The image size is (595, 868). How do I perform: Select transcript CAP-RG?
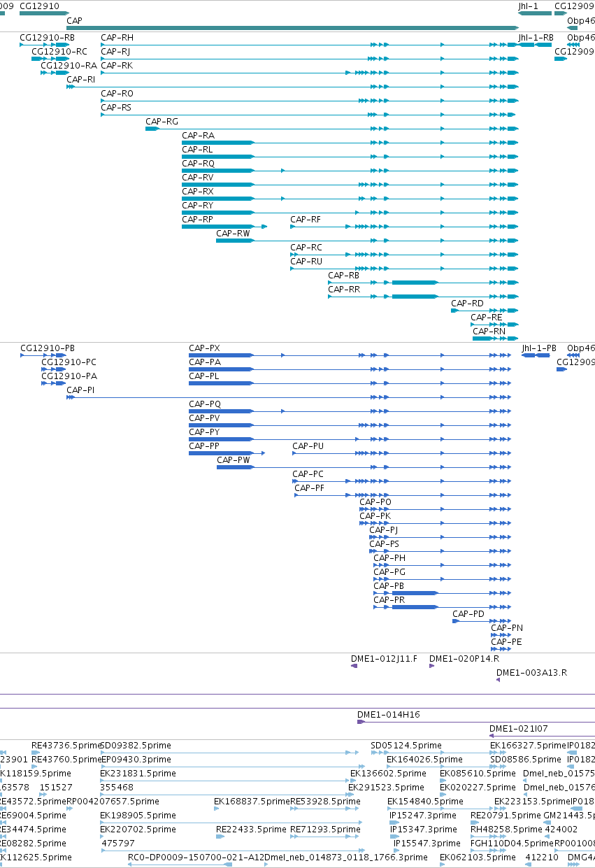tap(332, 129)
